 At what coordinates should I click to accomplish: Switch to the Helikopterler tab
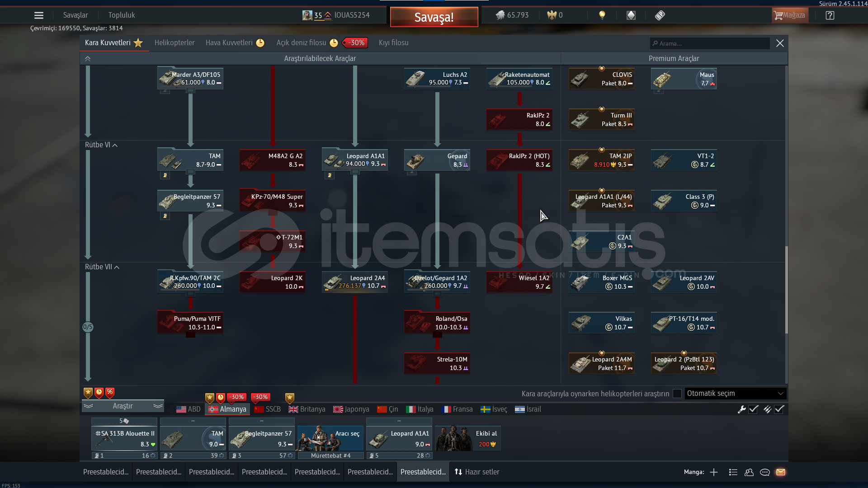coord(175,43)
